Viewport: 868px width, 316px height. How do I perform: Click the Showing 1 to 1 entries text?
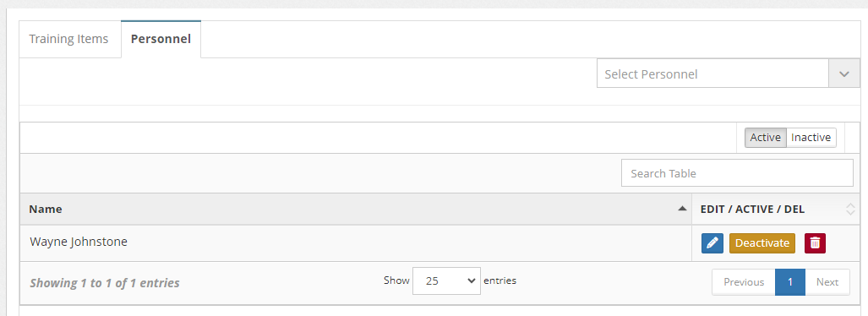coord(105,283)
